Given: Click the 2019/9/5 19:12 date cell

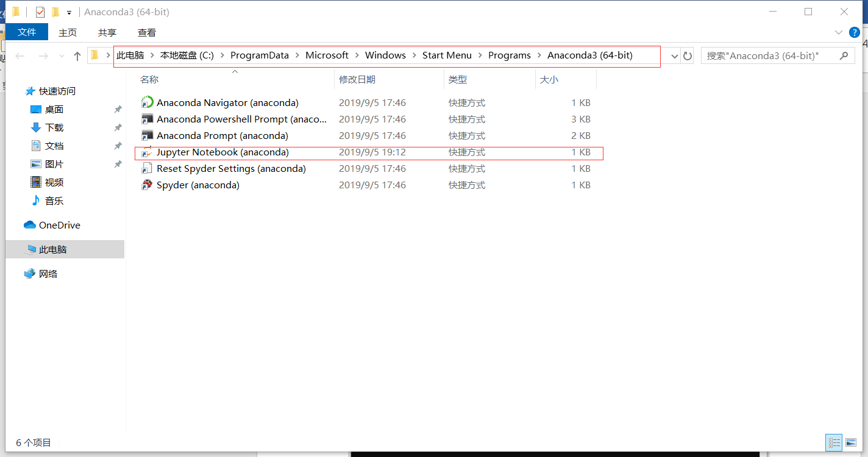Looking at the screenshot, I should [372, 152].
